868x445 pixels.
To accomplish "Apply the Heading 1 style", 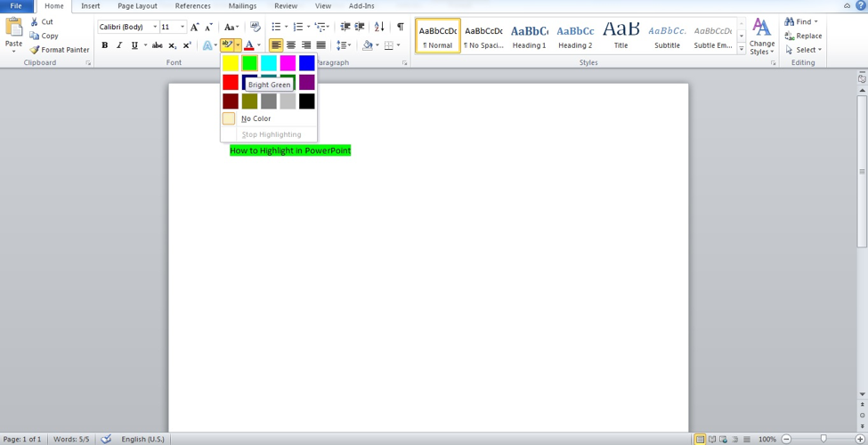I will [x=529, y=36].
